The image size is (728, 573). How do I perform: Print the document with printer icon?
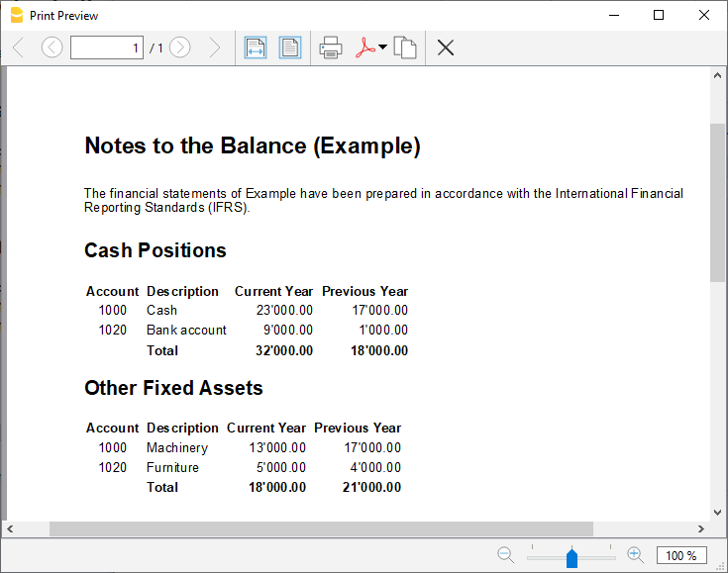coord(331,48)
